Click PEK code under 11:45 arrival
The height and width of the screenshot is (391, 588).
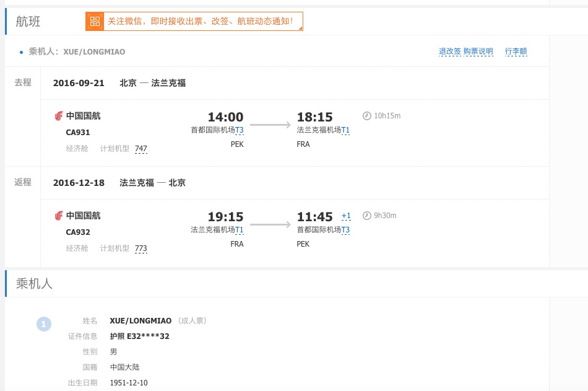303,244
